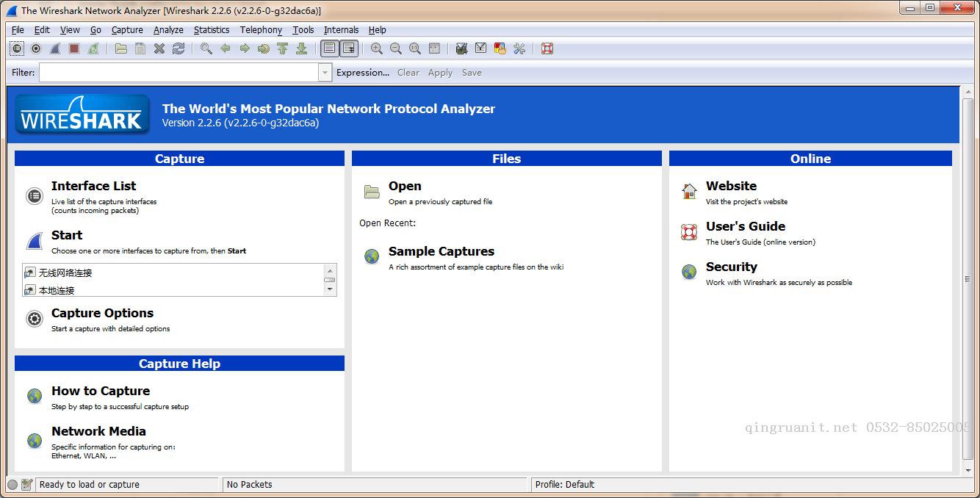The image size is (980, 498).
Task: Open coloring rules toolbar icon
Action: click(500, 48)
